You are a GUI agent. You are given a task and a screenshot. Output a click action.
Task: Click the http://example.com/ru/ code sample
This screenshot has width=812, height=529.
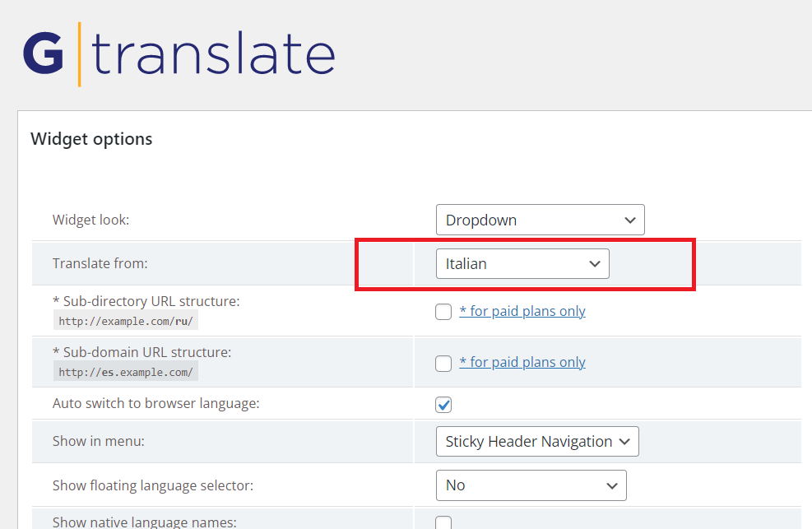(125, 321)
